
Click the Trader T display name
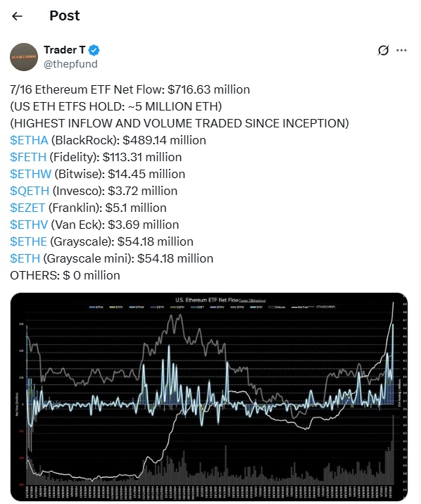coord(65,50)
